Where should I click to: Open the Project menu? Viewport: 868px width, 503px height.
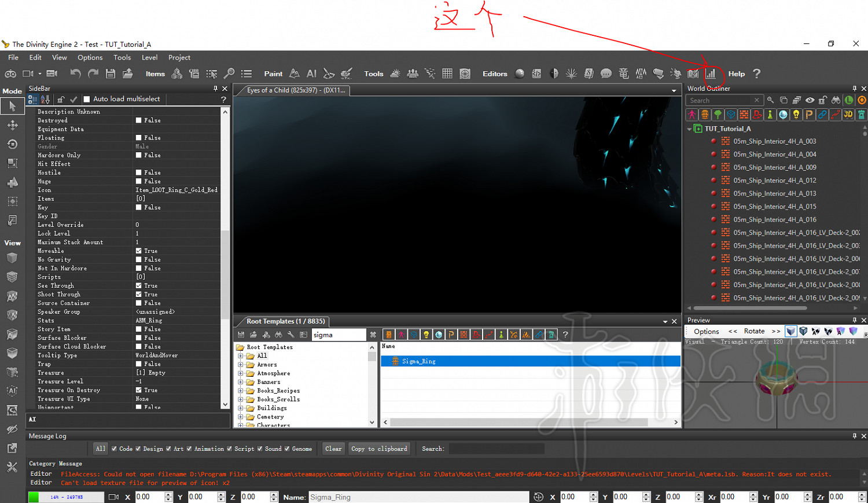click(x=179, y=57)
